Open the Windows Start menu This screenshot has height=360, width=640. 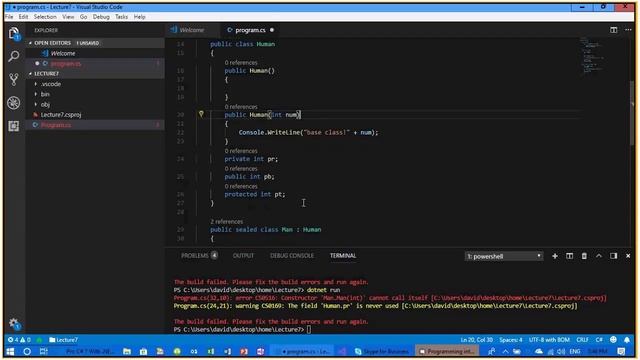pos(11,351)
